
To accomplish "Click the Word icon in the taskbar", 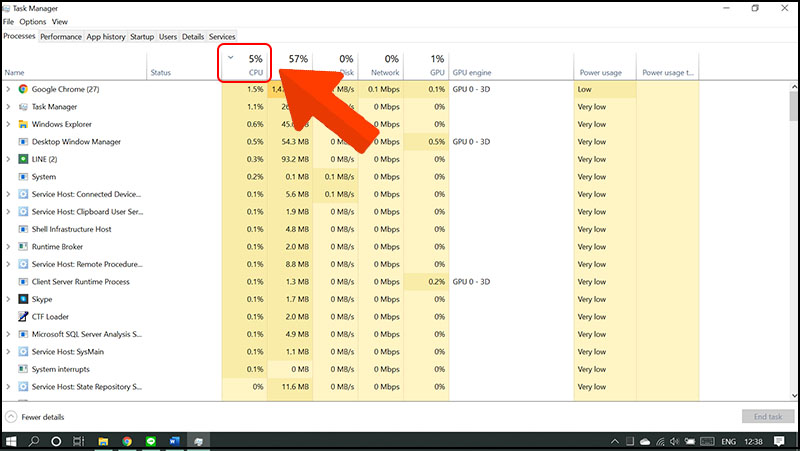I will click(x=173, y=440).
